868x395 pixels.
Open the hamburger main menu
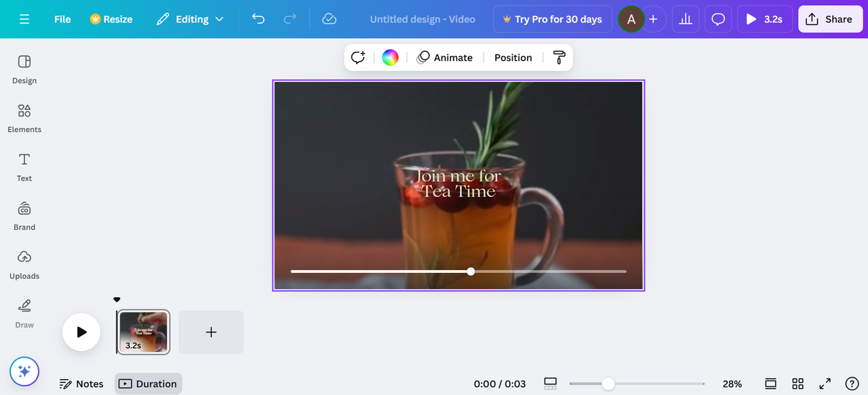(x=24, y=19)
